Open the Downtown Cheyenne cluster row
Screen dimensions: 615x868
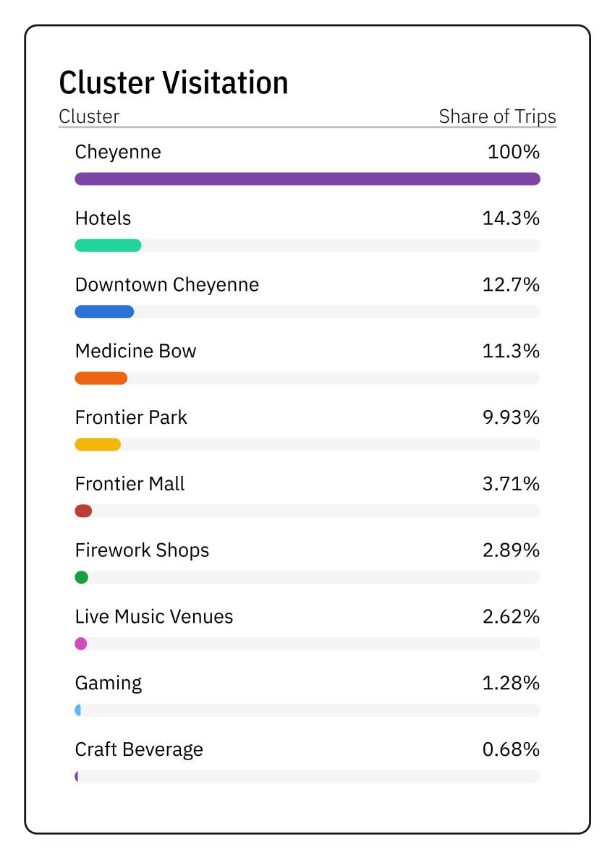[x=166, y=285]
